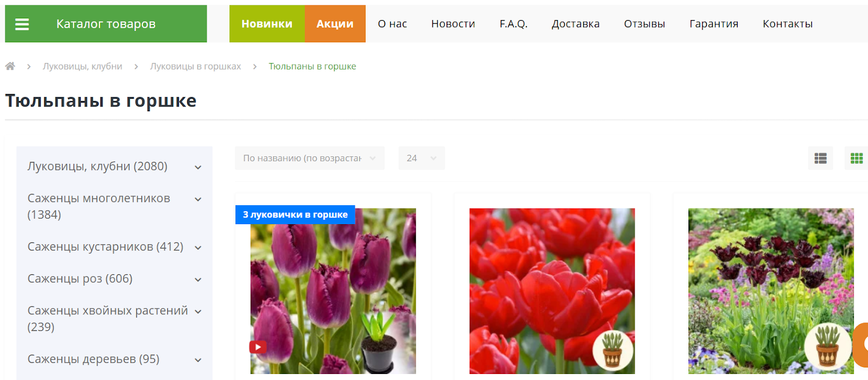Screen dimensions: 868x380
Task: Select the Саженцы деревьев (95) category
Action: tap(93, 359)
